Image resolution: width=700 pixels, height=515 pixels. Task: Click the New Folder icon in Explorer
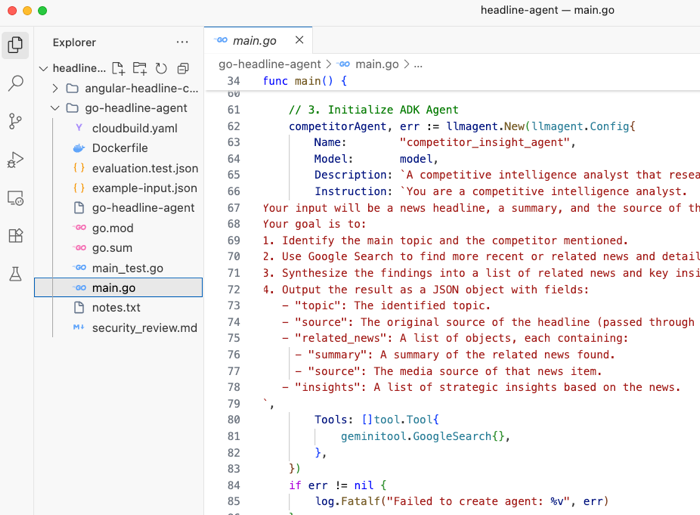140,69
